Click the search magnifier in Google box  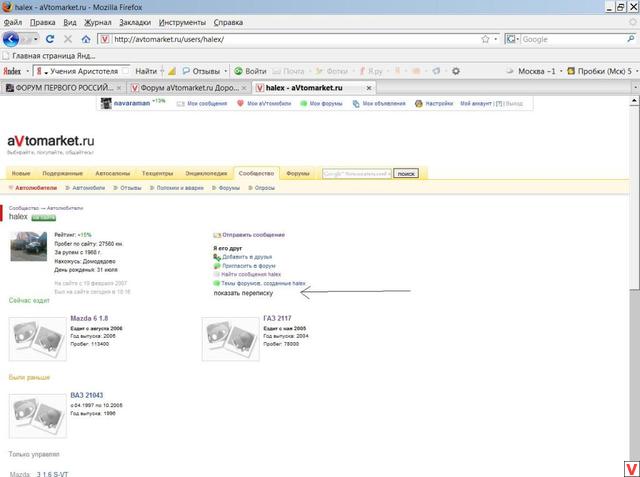[x=631, y=39]
